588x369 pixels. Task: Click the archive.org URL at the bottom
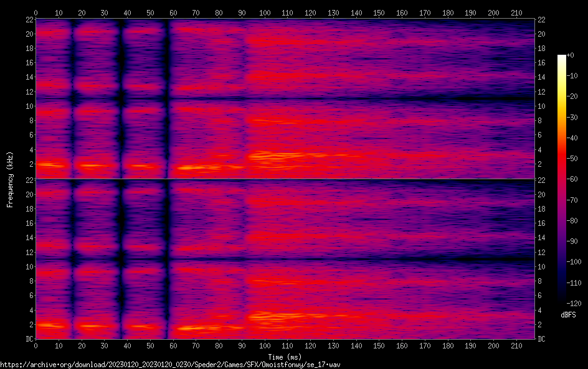tap(170, 364)
